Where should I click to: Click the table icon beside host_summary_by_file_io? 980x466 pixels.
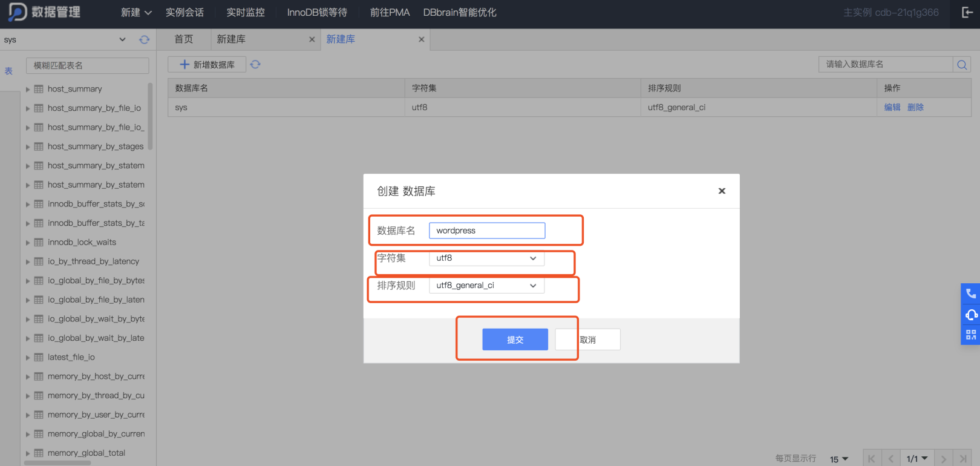tap(39, 108)
